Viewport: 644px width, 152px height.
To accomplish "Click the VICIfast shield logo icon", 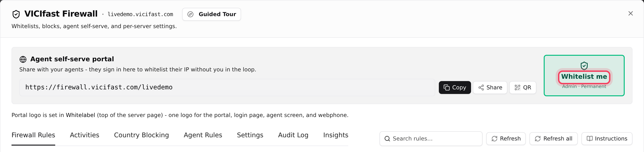I will 16,14.
